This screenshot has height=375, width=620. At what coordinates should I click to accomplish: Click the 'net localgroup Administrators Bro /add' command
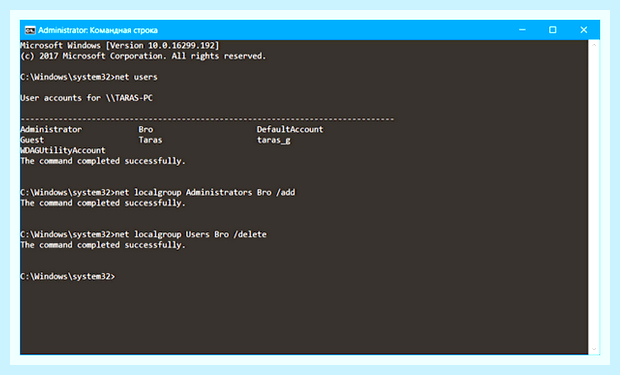(205, 192)
